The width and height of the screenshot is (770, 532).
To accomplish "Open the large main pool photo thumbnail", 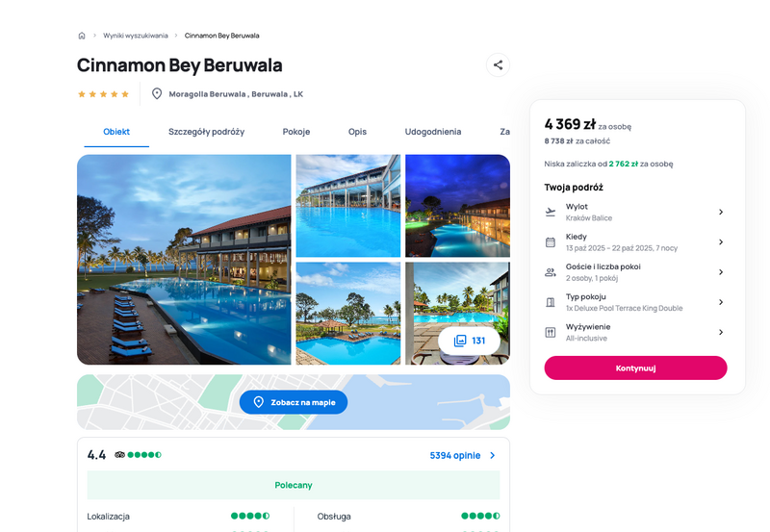I will [x=184, y=260].
